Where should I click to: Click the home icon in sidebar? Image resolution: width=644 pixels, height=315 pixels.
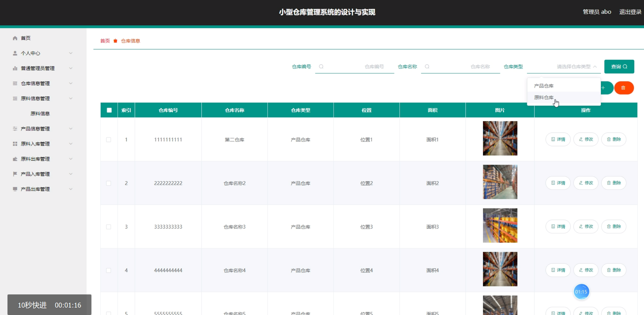pyautogui.click(x=15, y=38)
